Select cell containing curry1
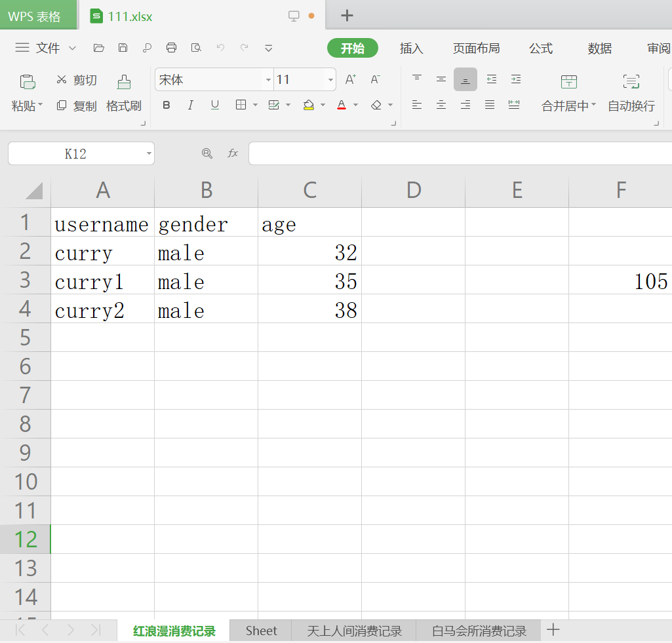672x643 pixels. coord(103,280)
